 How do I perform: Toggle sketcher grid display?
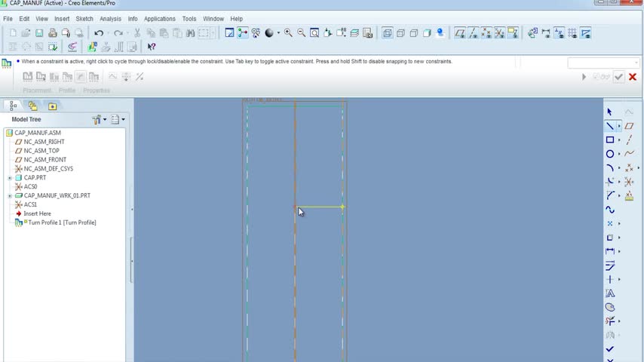tap(572, 33)
